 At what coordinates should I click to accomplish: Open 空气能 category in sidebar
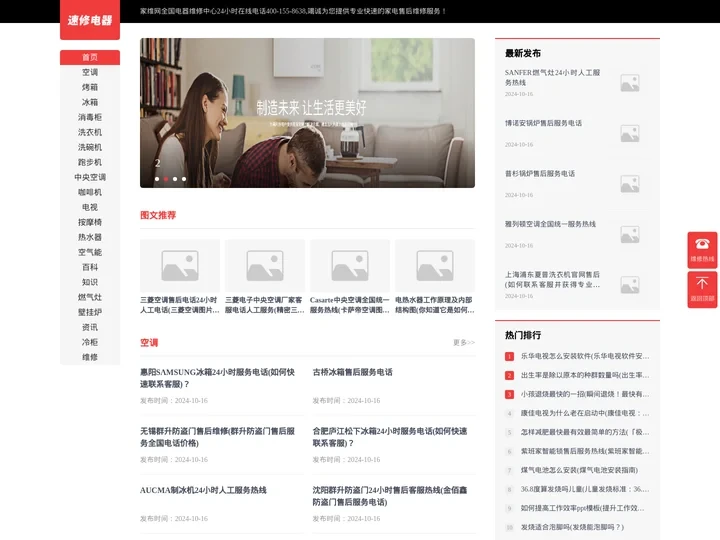(90, 252)
